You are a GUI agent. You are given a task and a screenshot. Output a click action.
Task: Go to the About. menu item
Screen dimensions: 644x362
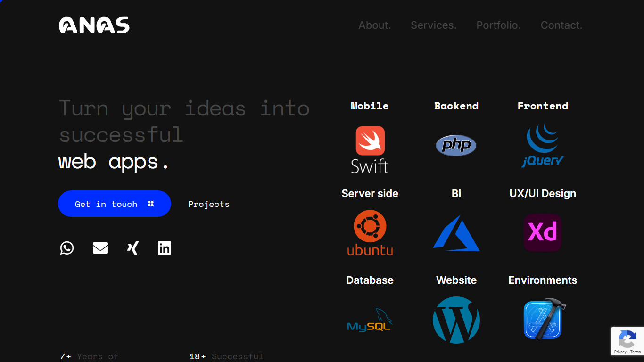pos(375,25)
